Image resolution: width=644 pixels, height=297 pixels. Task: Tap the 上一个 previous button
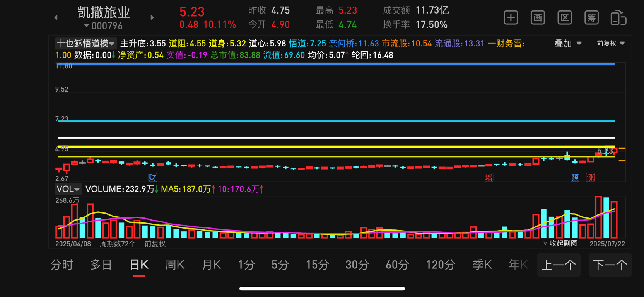coord(559,265)
